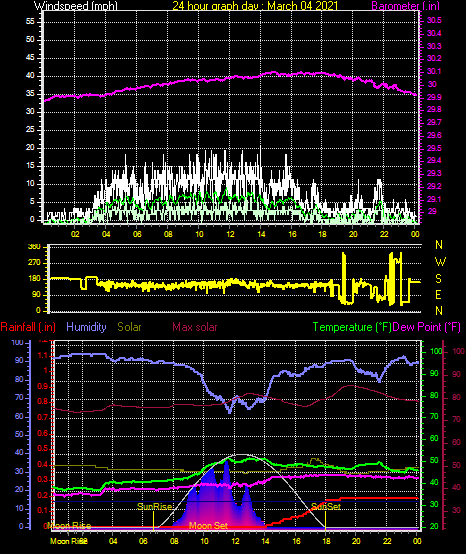Click 35 on the windspeed axis
Screen dimensions: 466x554
click(30, 94)
